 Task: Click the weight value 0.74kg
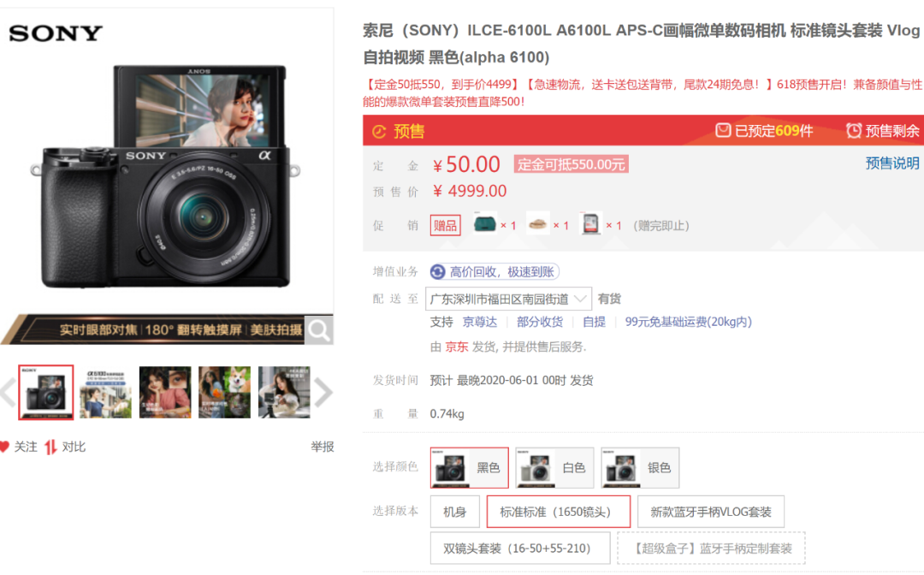[447, 414]
